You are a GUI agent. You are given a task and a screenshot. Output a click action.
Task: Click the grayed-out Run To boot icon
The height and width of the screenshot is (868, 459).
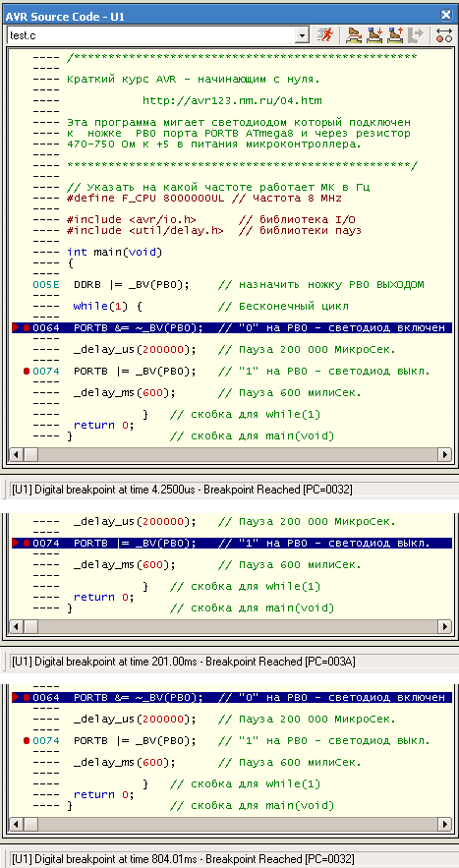click(415, 35)
